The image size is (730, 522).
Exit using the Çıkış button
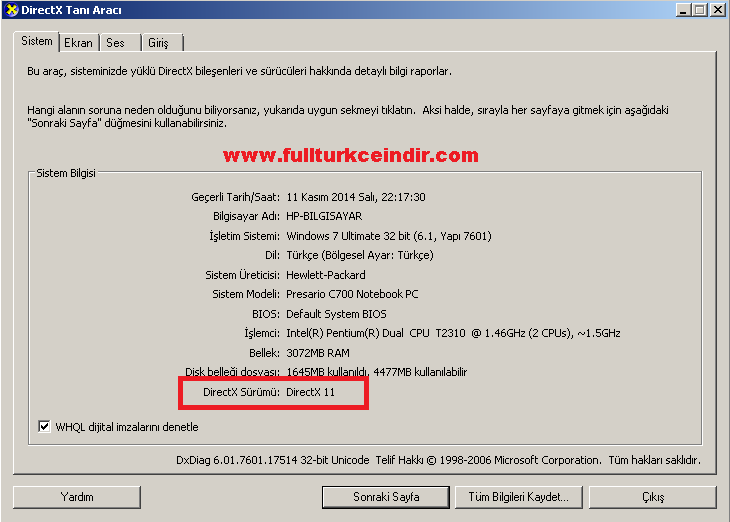653,497
